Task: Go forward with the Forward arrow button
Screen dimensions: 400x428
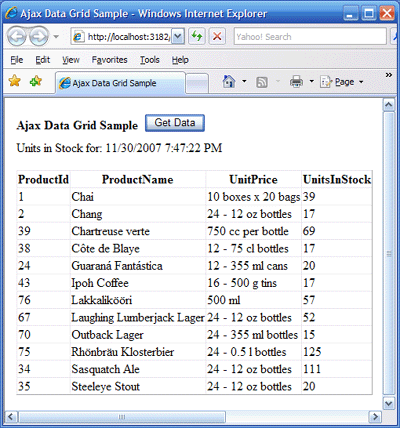Action: click(39, 36)
